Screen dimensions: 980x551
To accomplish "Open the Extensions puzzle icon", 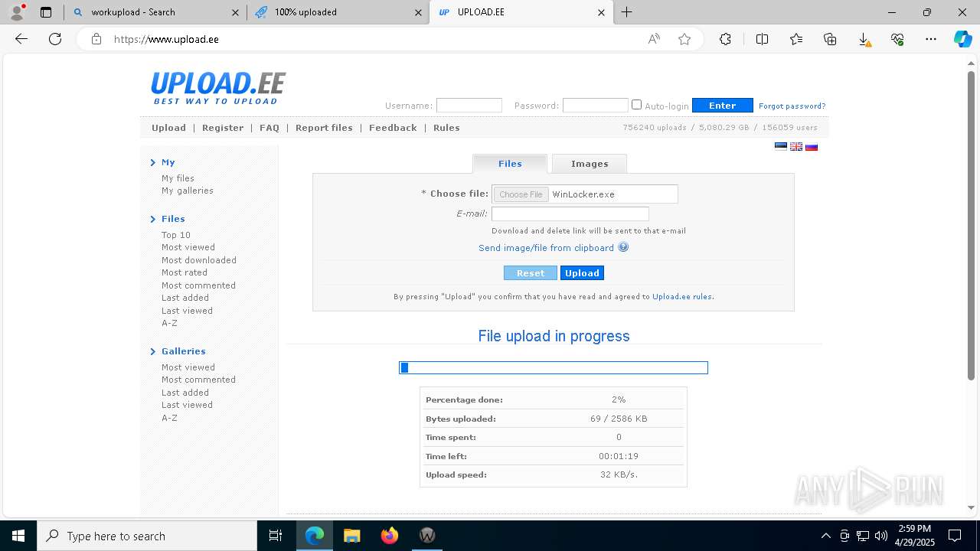I will tap(725, 39).
